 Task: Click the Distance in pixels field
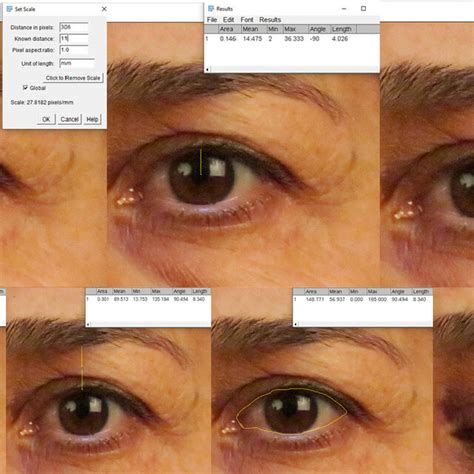click(x=74, y=27)
